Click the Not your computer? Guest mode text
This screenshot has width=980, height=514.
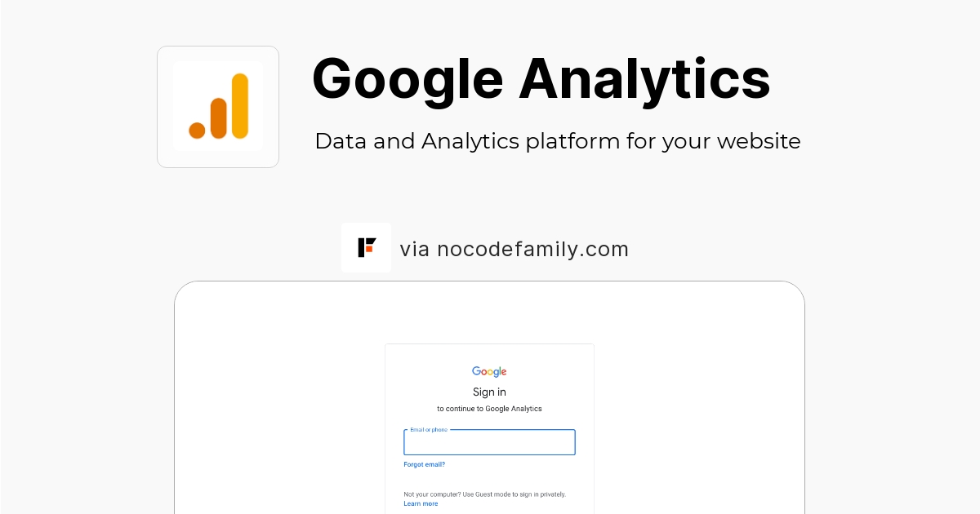point(484,494)
